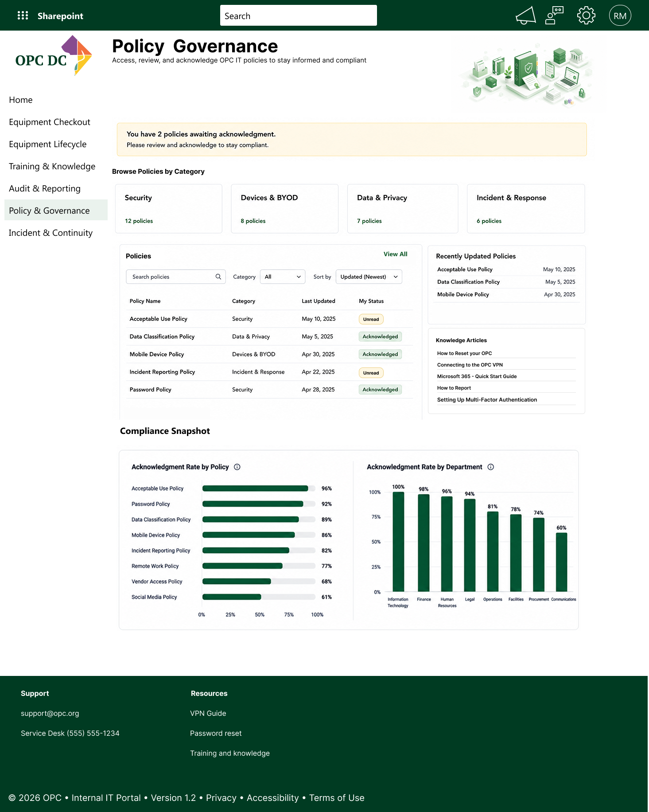Open Connecting to the OPC VPN article
Viewport: 649px width, 812px height.
pos(470,365)
